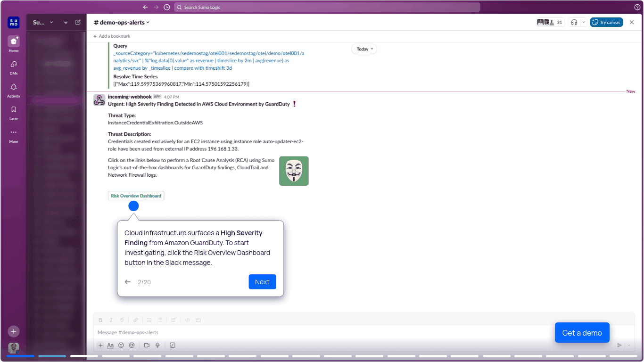This screenshot has height=362, width=644.
Task: Click the help question mark icon
Action: point(637,7)
